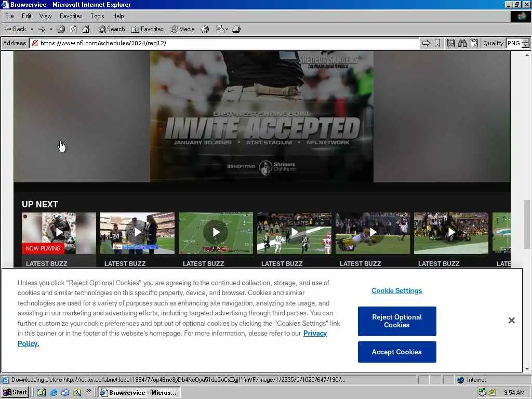This screenshot has width=532, height=399.
Task: Increase Quality with the stepper up arrow
Action: pos(526,41)
